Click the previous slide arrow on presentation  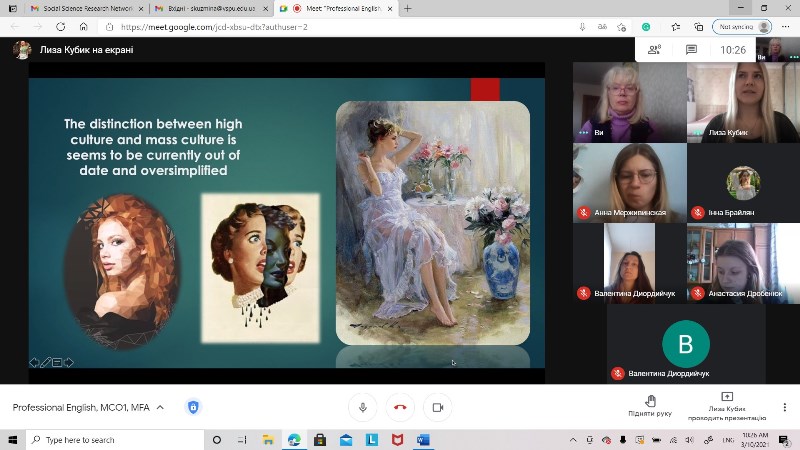34,362
